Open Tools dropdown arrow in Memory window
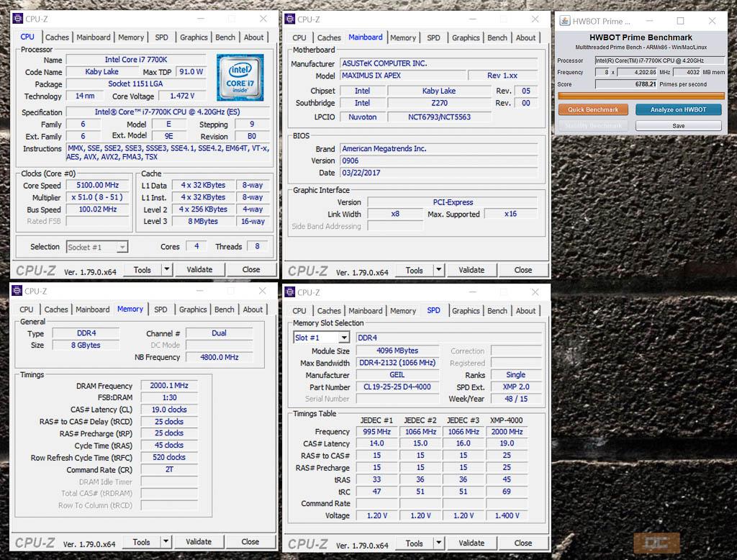This screenshot has height=560, width=737. coord(166,542)
